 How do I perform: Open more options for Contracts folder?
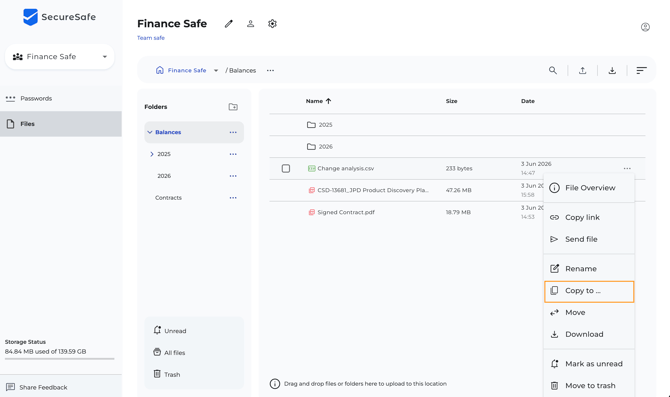coord(233,198)
